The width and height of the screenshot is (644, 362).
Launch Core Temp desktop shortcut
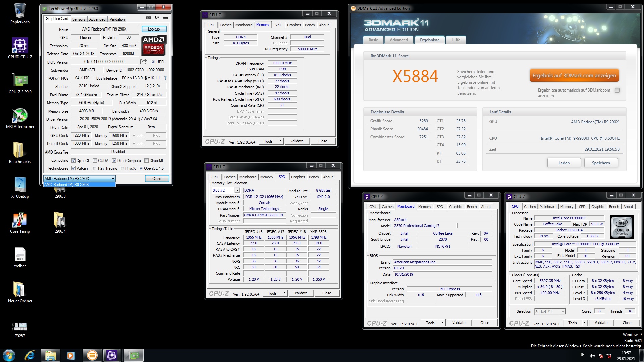[20, 223]
